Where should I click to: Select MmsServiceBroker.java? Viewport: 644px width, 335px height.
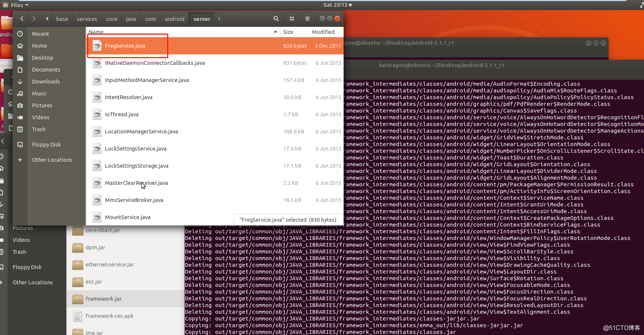(x=215, y=200)
